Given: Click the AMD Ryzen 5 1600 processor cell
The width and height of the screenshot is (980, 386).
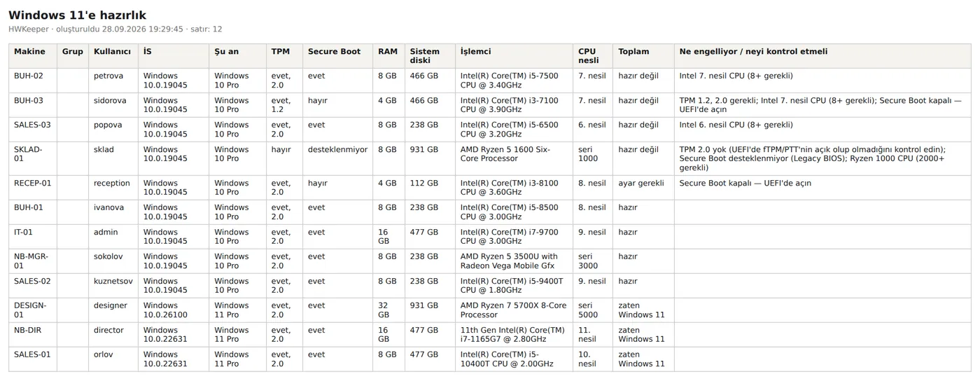Looking at the screenshot, I should click(514, 158).
